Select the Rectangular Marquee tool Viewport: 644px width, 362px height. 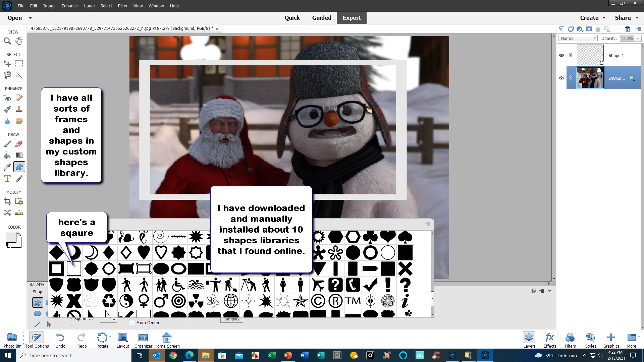tap(19, 63)
